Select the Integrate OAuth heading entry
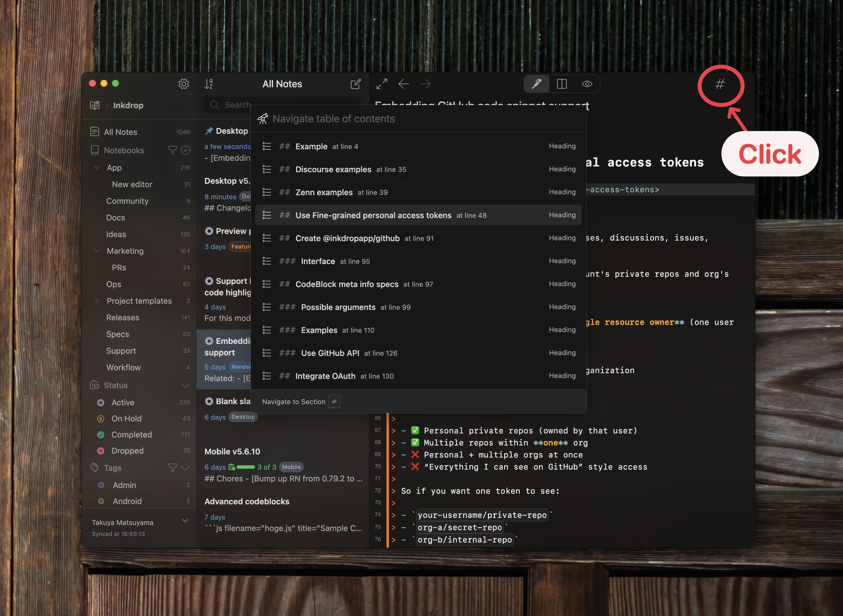This screenshot has width=843, height=616. click(325, 376)
